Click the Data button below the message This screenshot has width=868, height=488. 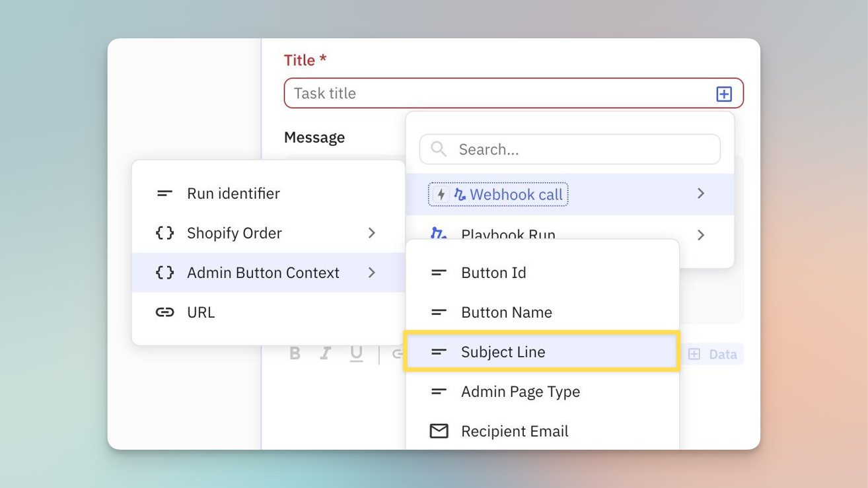tap(712, 354)
